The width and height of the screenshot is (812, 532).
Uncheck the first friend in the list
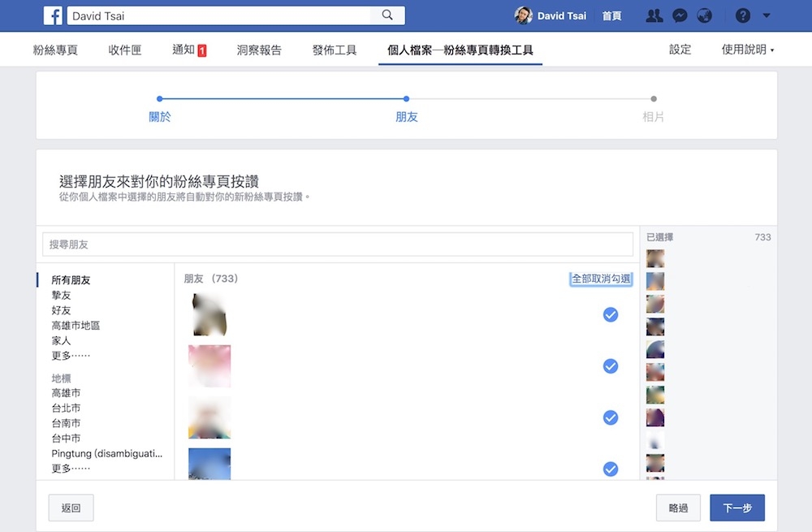(611, 315)
